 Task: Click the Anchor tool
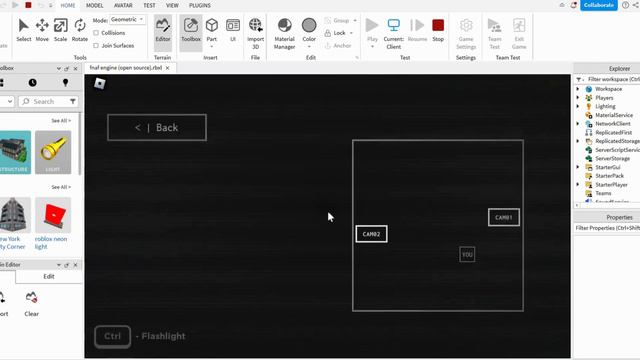coord(338,46)
